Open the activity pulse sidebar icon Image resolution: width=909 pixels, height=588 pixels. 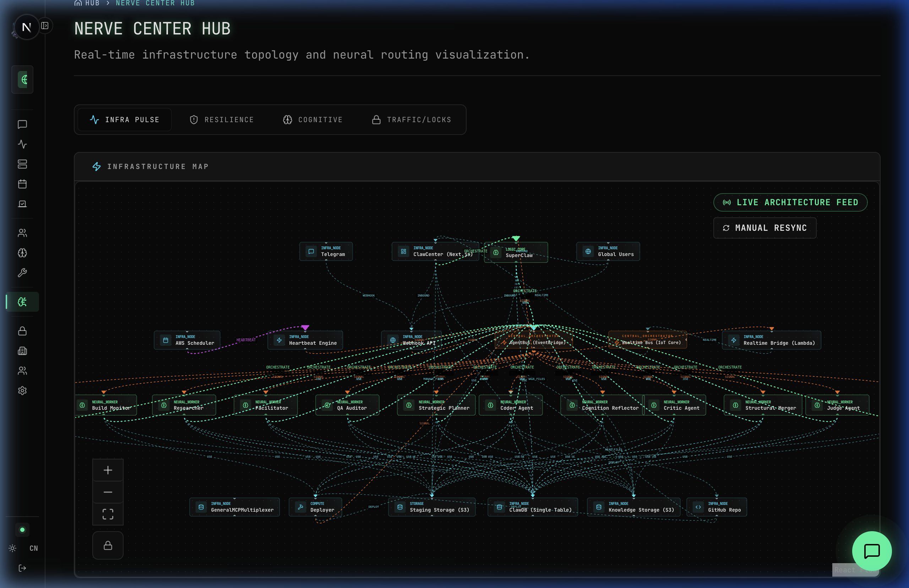[x=22, y=144]
